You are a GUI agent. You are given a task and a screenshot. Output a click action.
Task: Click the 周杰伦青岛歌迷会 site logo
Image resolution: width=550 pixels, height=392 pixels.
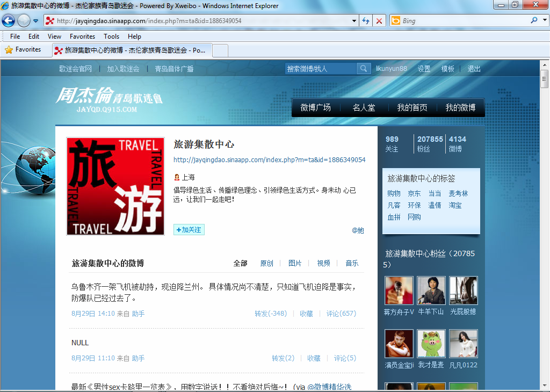tap(108, 99)
